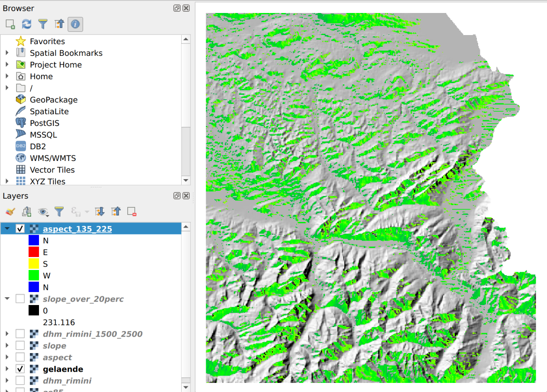Remove selected layer via Layers toolbar icon

(132, 212)
